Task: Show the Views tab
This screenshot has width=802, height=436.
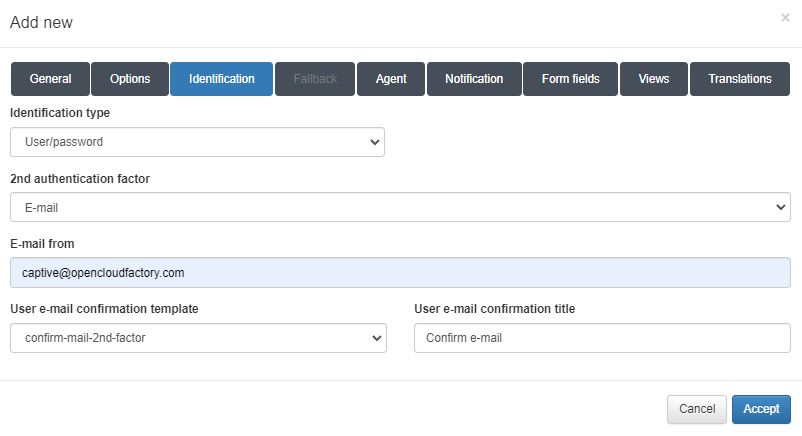Action: [x=654, y=79]
